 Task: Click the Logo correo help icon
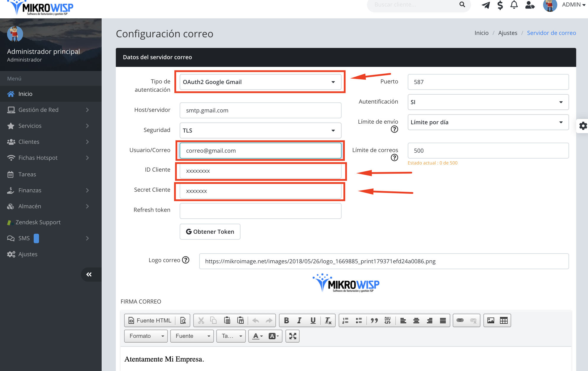click(x=186, y=260)
